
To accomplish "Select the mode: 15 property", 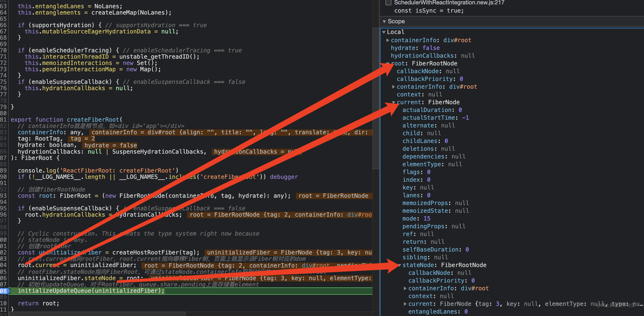I will click(416, 219).
